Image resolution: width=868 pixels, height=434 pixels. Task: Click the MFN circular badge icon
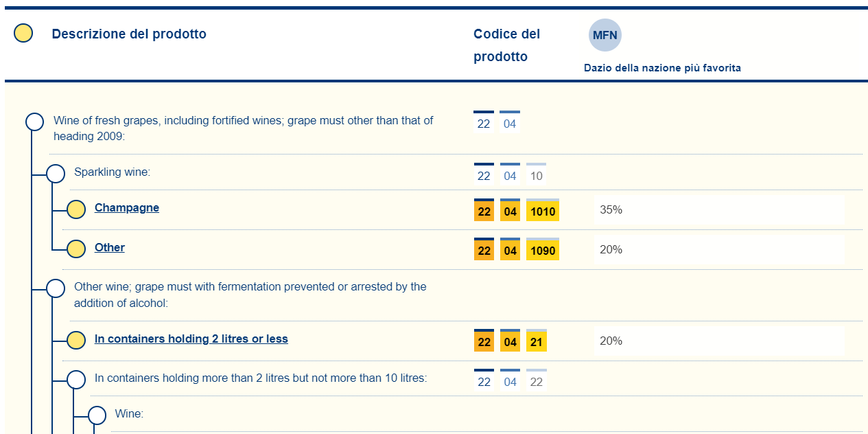pyautogui.click(x=605, y=35)
